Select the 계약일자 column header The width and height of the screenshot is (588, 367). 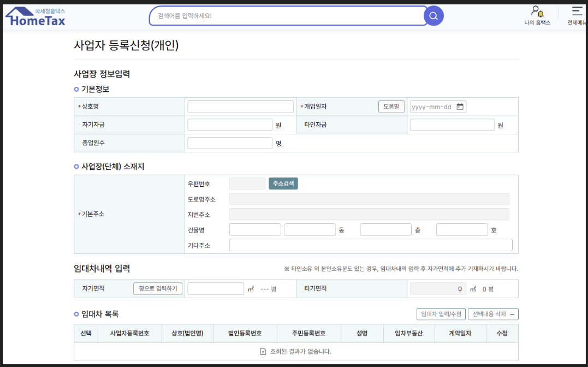459,333
